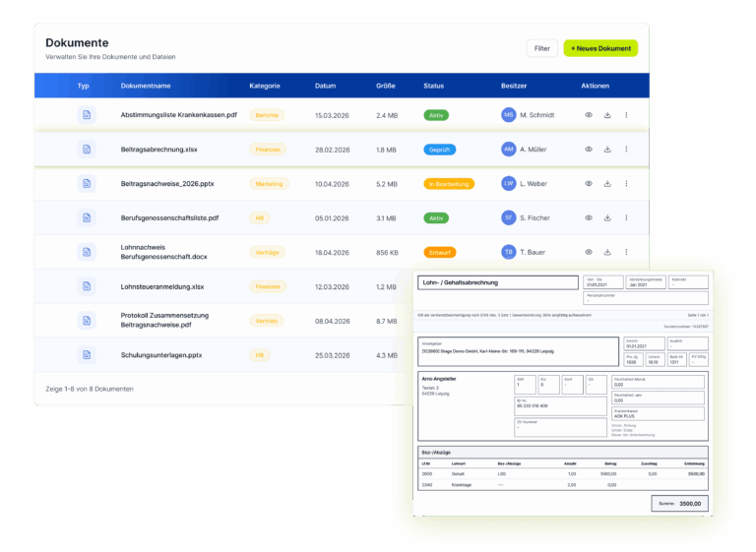Show preview of S. Fischer's document
The height and width of the screenshot is (552, 756).
tap(589, 217)
